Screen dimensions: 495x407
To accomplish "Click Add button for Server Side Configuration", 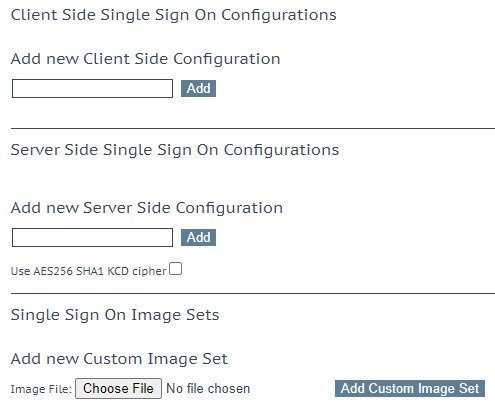I will [x=198, y=237].
